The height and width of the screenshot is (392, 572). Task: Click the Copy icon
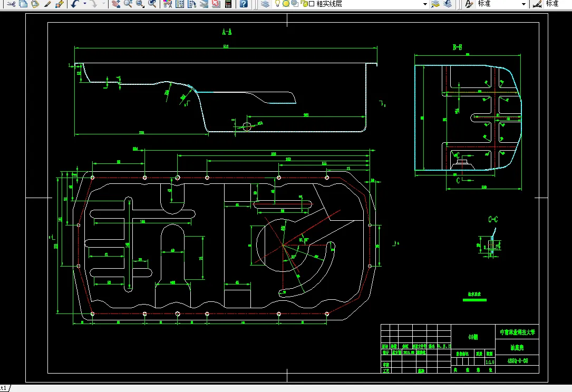point(23,4)
